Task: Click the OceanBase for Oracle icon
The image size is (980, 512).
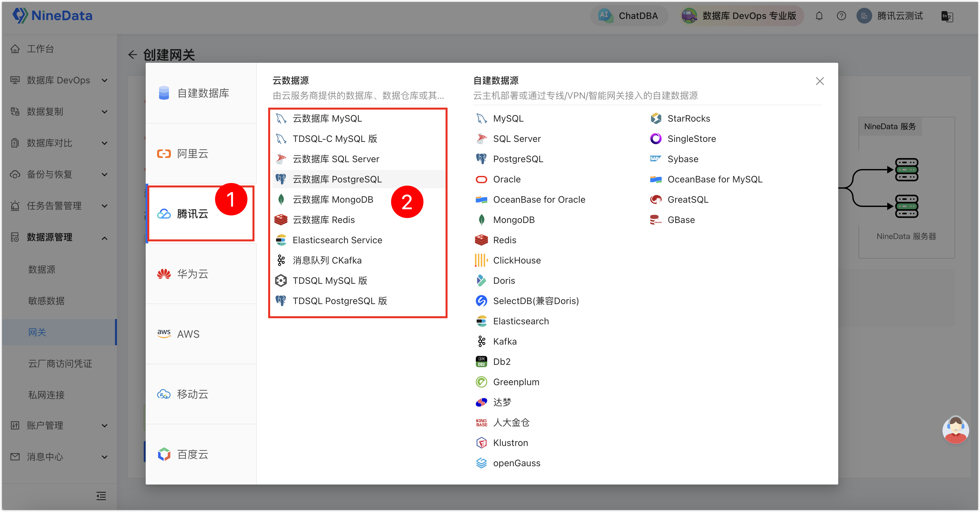Action: pyautogui.click(x=481, y=199)
